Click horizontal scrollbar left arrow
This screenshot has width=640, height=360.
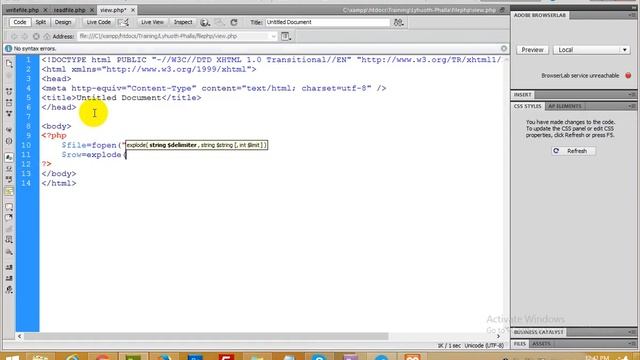point(19,336)
